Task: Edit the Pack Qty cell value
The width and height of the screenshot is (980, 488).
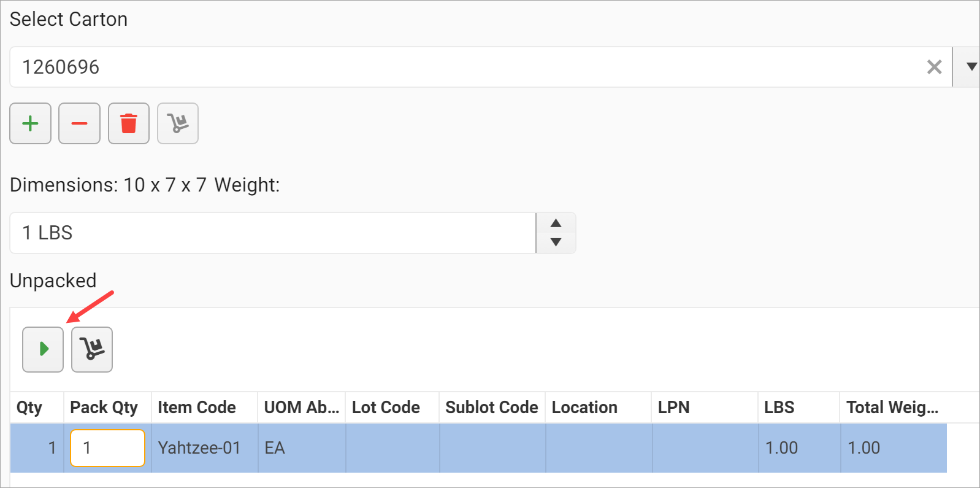Action: (107, 448)
